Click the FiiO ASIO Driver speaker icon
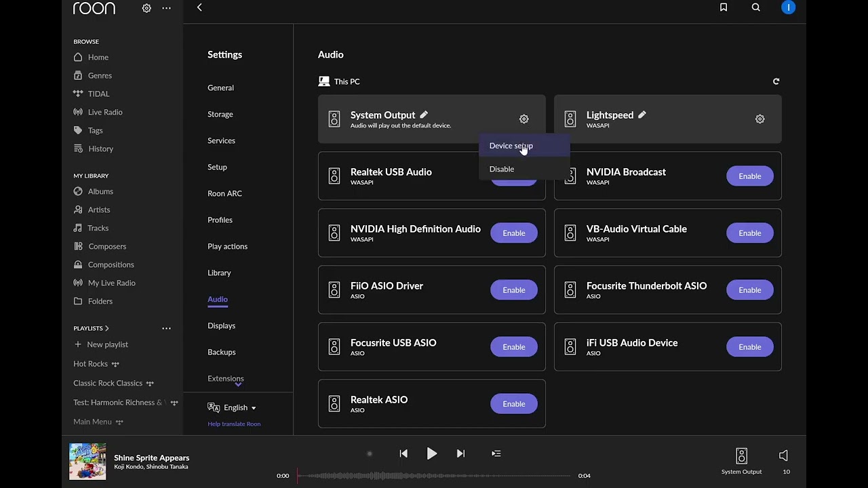This screenshot has height=488, width=868. click(334, 290)
